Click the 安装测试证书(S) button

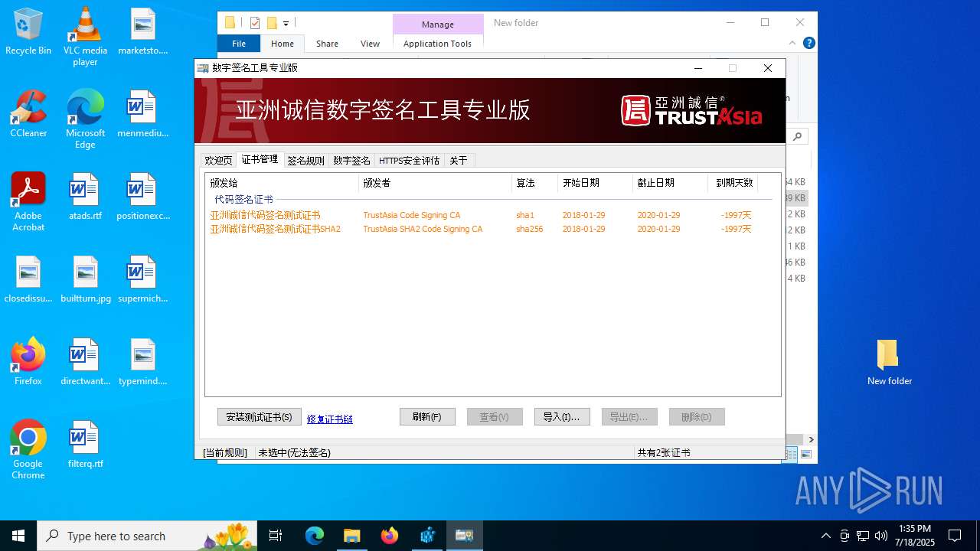(260, 417)
